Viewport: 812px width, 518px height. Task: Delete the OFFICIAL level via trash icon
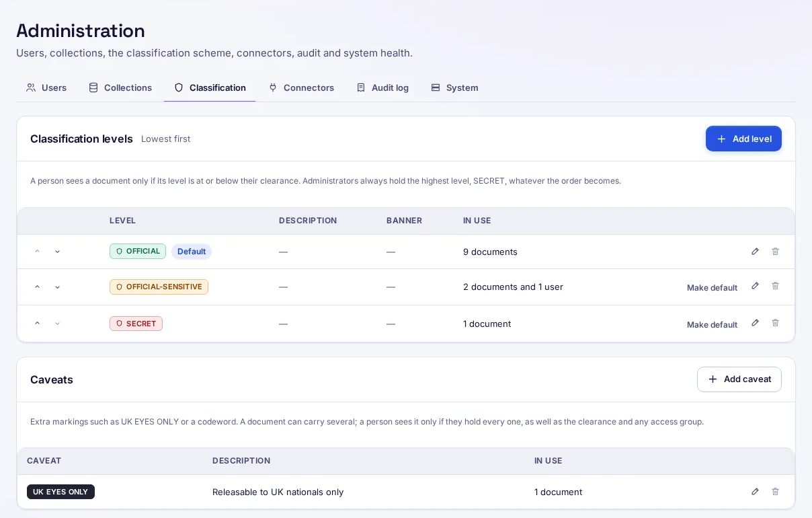click(x=775, y=252)
